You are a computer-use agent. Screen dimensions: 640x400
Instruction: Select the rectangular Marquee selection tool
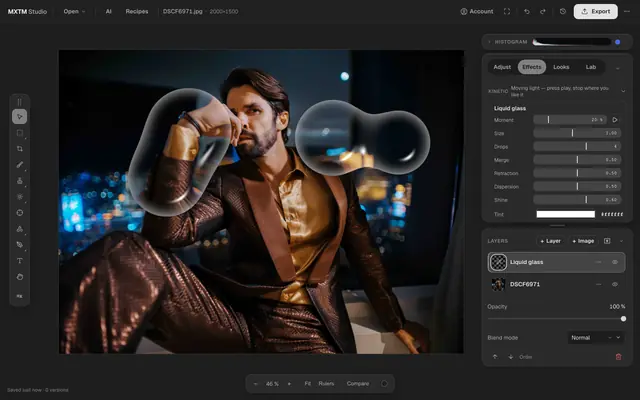(20, 133)
